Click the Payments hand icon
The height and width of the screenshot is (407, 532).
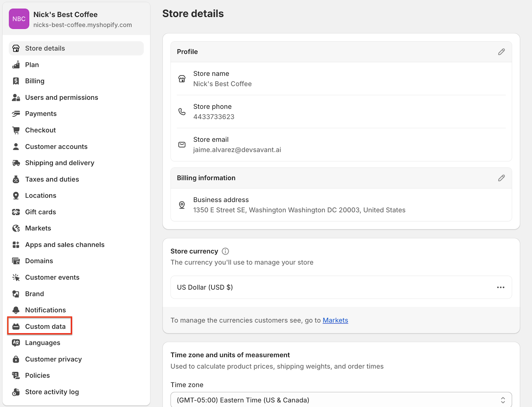click(16, 114)
